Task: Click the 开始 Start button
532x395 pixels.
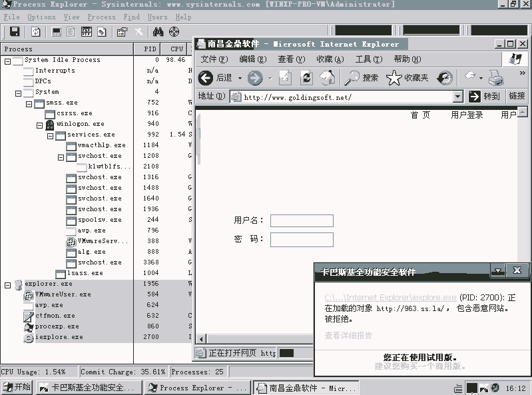Action: (x=17, y=387)
